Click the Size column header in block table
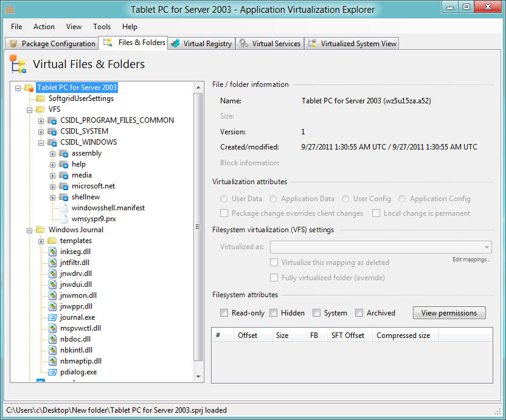Screen dimensions: 506x420 click(289, 336)
